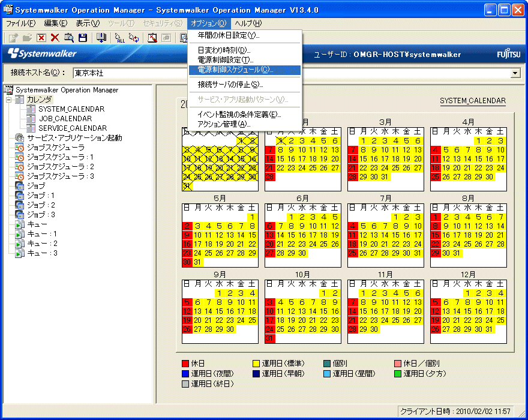Click the invert selection toolbar icon
The image size is (528, 420).
(x=134, y=38)
